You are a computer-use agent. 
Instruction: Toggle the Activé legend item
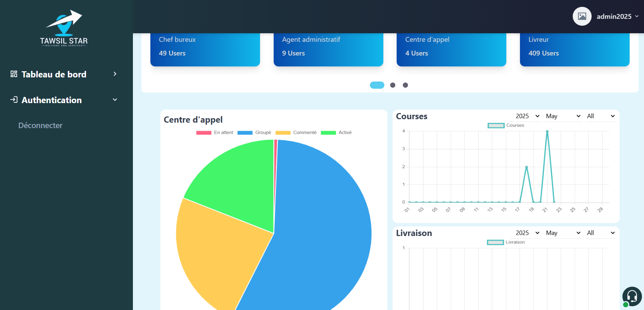coord(336,133)
